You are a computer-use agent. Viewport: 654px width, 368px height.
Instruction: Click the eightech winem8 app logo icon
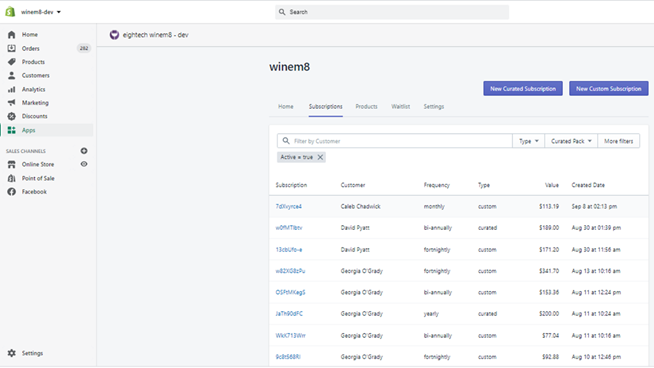click(x=114, y=35)
